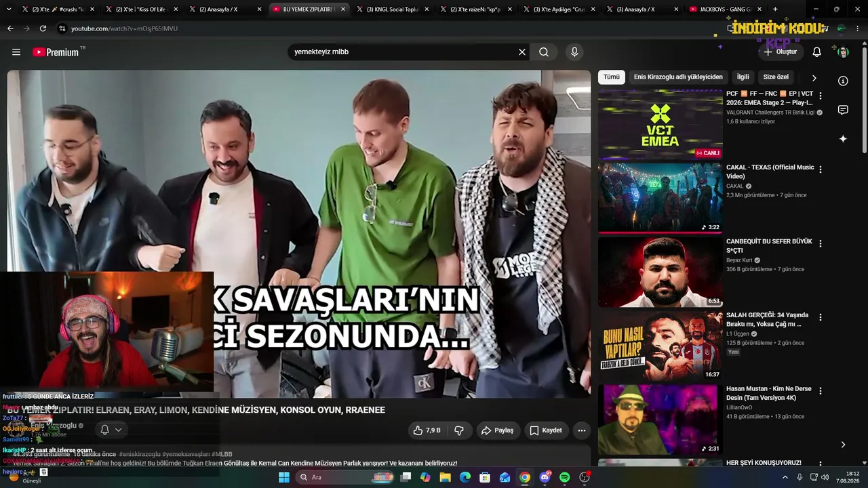This screenshot has width=868, height=488.
Task: Open options for SALAH GERÇEĞİ video
Action: tap(821, 317)
